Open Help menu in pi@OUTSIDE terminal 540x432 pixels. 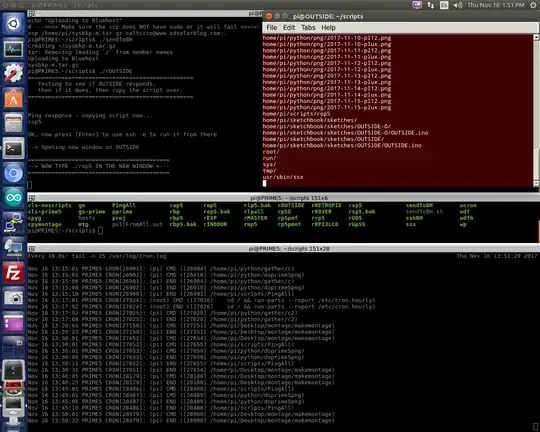click(329, 28)
